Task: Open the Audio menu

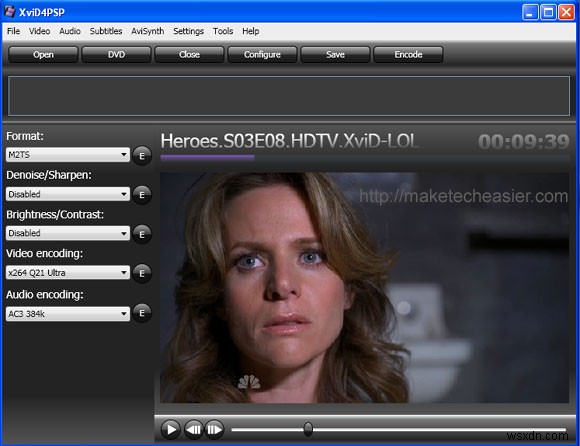Action: (70, 31)
